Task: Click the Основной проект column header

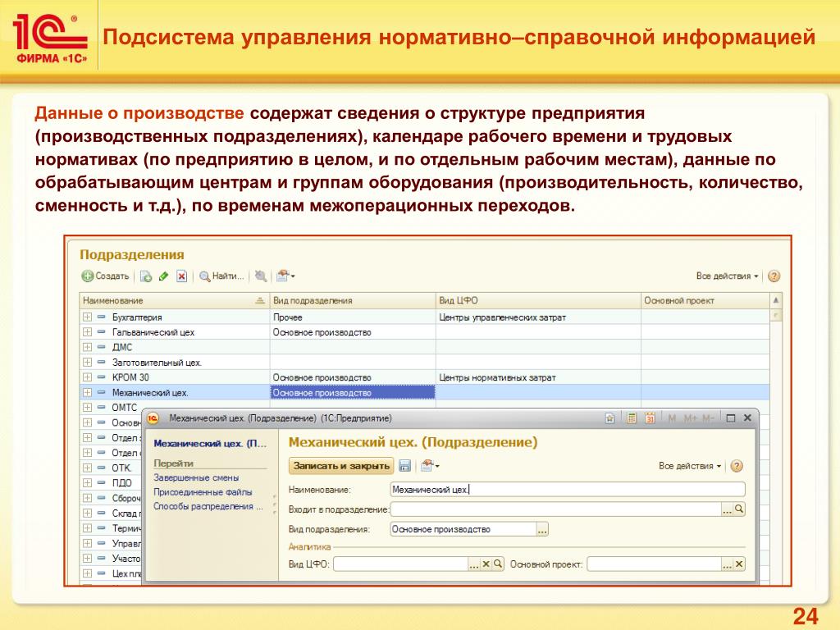Action: click(705, 300)
